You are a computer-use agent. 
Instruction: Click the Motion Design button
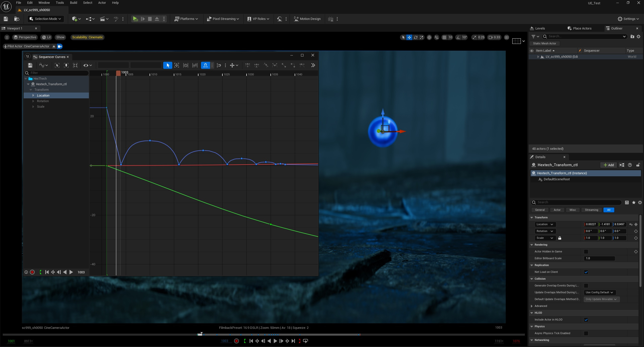click(307, 19)
